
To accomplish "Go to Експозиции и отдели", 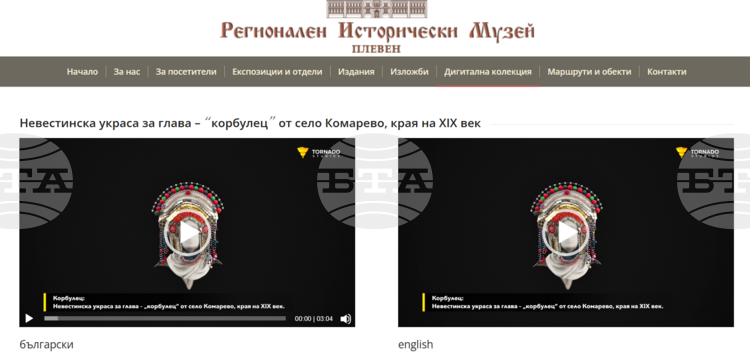I will coord(277,72).
